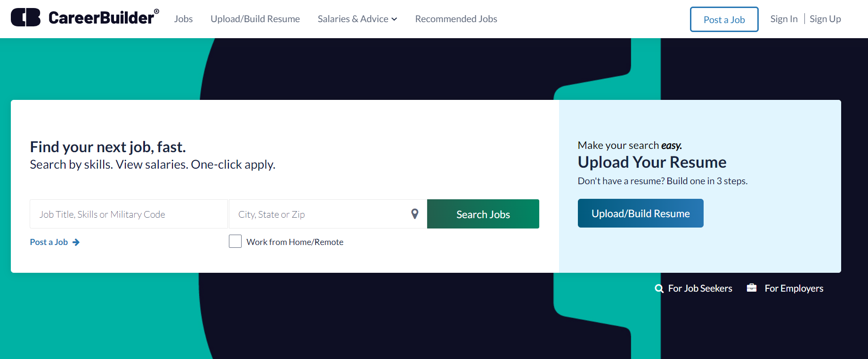Click the CareerBuilder wordmark text
Image resolution: width=868 pixels, height=359 pixels.
click(x=104, y=17)
